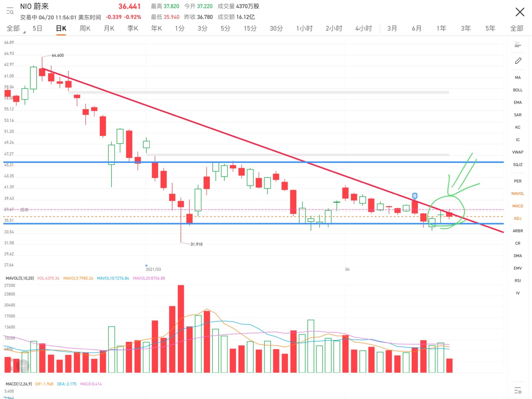Open the stock search menu icon
The width and height of the screenshot is (532, 399).
(x=10, y=11)
